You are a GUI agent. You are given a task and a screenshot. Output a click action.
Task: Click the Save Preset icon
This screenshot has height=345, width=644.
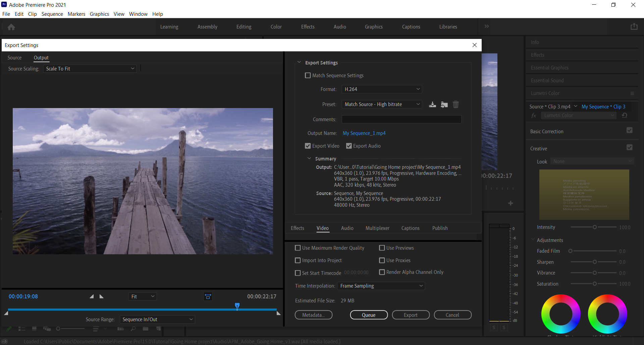tap(432, 104)
